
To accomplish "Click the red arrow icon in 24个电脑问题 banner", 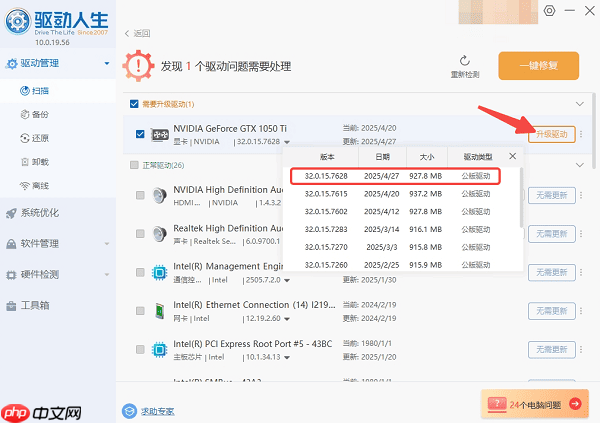I will (575, 403).
